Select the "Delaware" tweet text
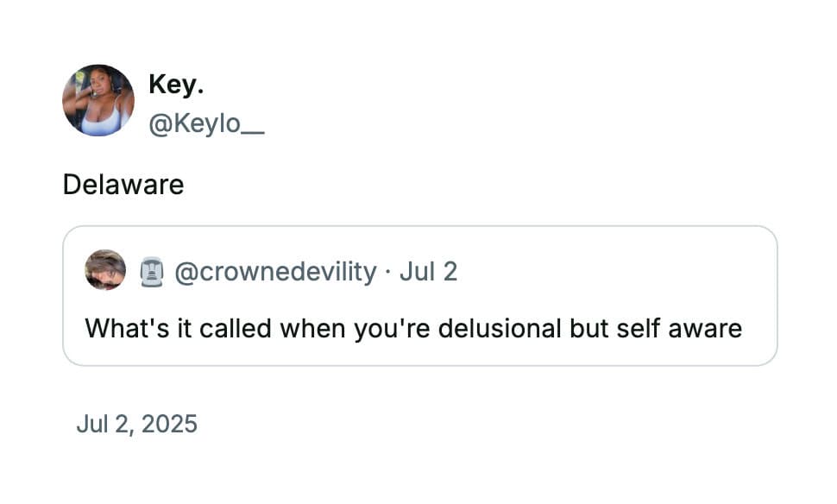The width and height of the screenshot is (837, 504). [123, 185]
